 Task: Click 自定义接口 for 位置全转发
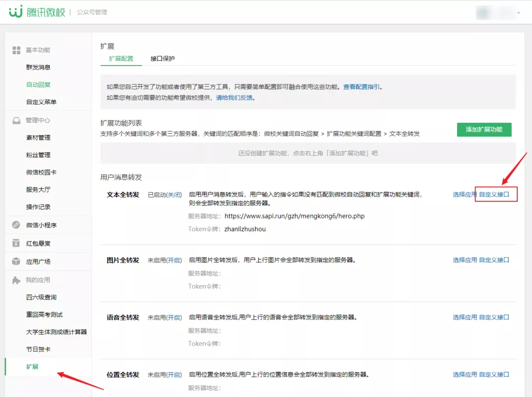tap(495, 375)
